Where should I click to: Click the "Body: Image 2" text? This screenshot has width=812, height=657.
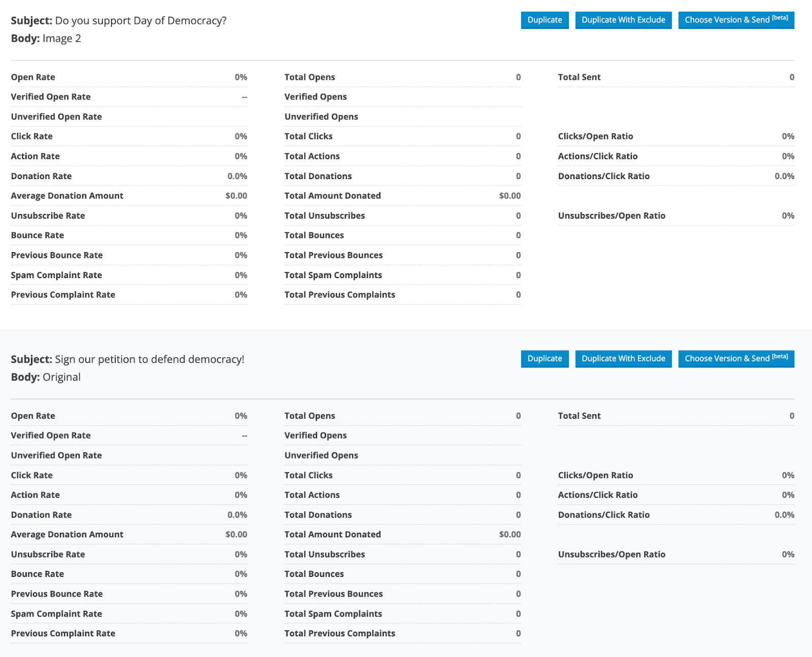pos(46,39)
